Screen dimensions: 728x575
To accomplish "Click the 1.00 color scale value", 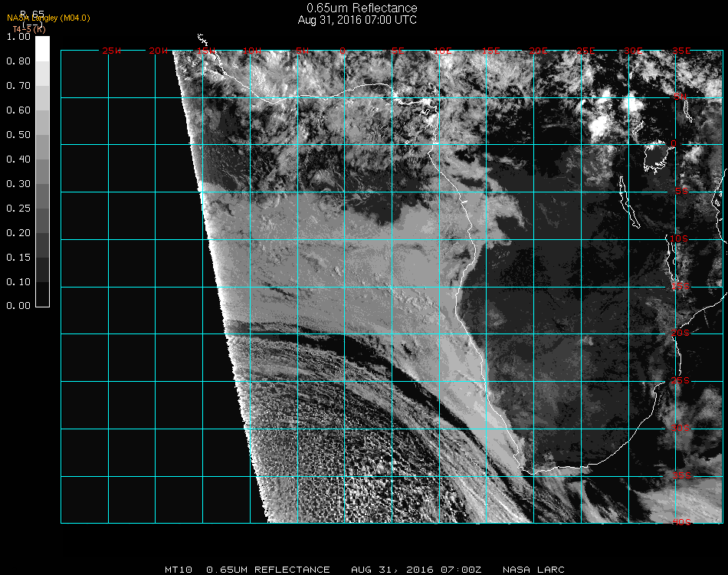I will pos(18,36).
